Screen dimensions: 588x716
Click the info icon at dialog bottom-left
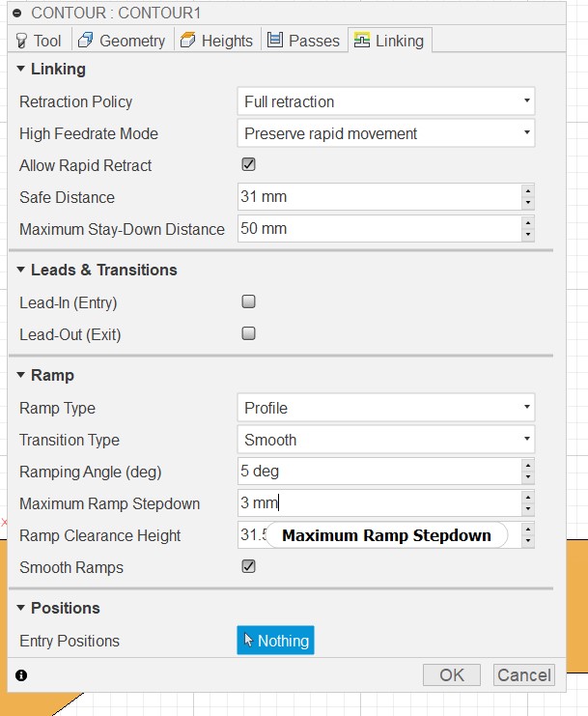click(21, 674)
